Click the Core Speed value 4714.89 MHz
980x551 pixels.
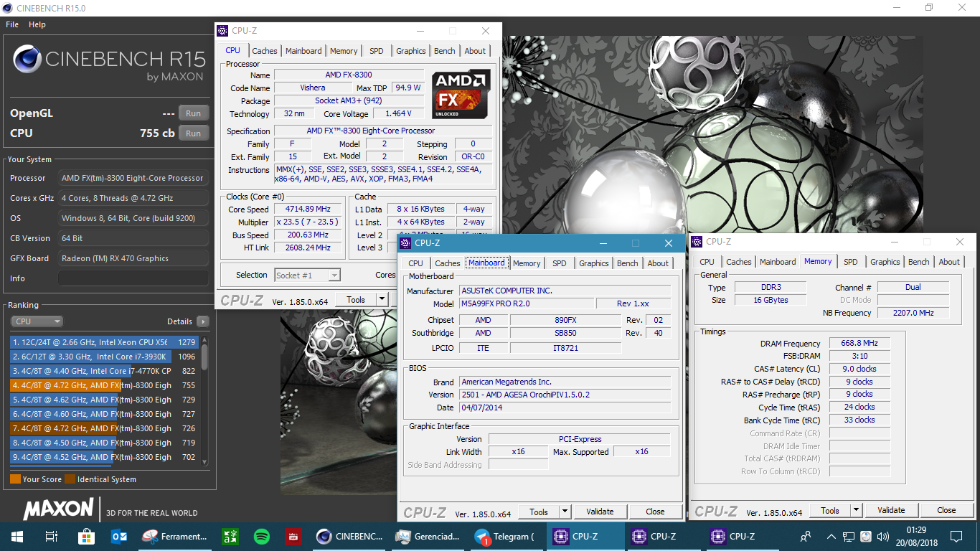click(308, 209)
